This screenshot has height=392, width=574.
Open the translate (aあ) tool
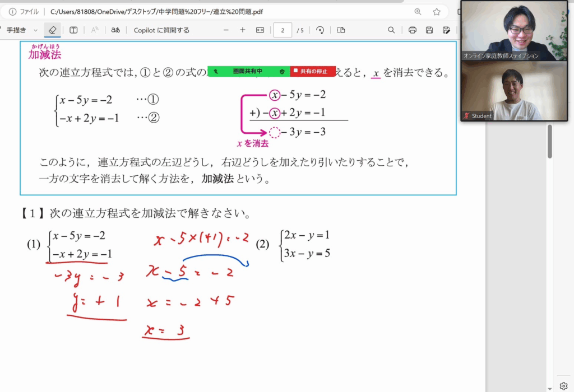pos(115,30)
